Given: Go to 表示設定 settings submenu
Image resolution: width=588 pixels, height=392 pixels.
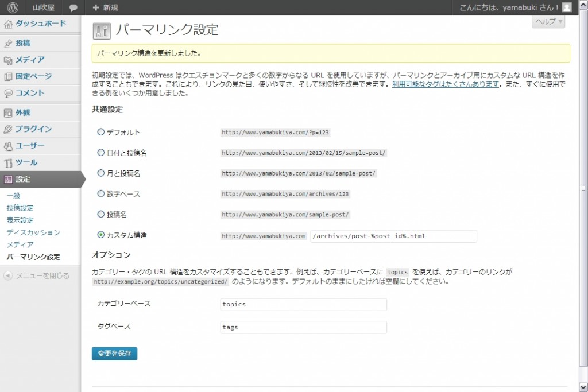Looking at the screenshot, I should click(20, 220).
